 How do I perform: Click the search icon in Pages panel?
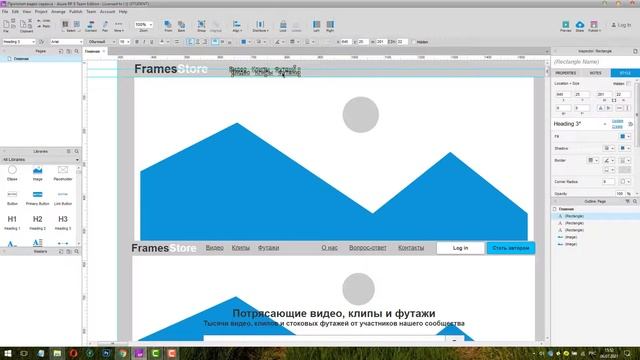[76, 51]
